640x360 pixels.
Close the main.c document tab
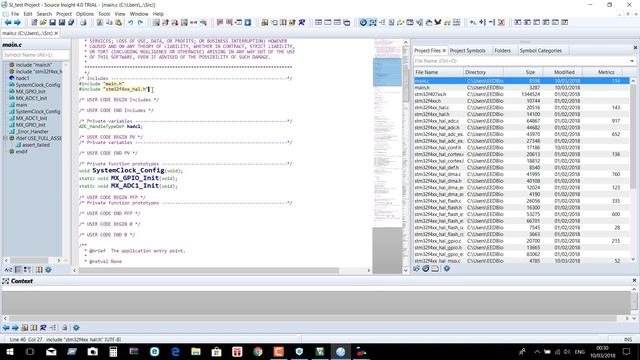coord(56,33)
